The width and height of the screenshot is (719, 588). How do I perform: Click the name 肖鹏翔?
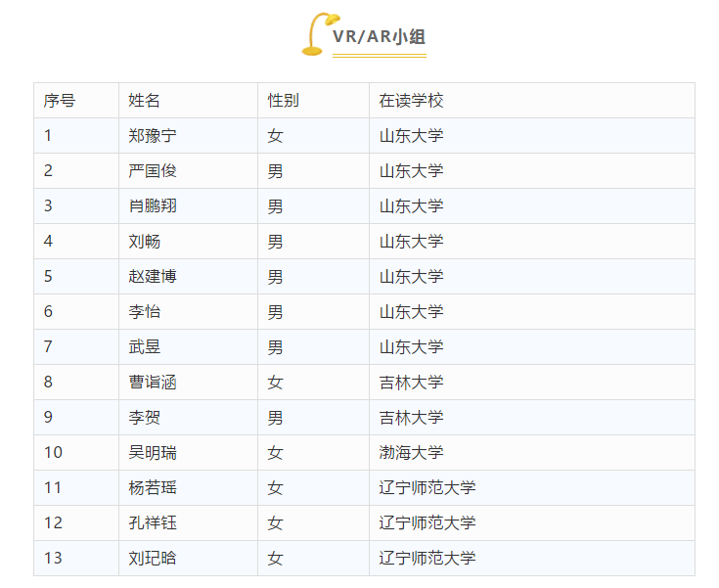(x=153, y=205)
